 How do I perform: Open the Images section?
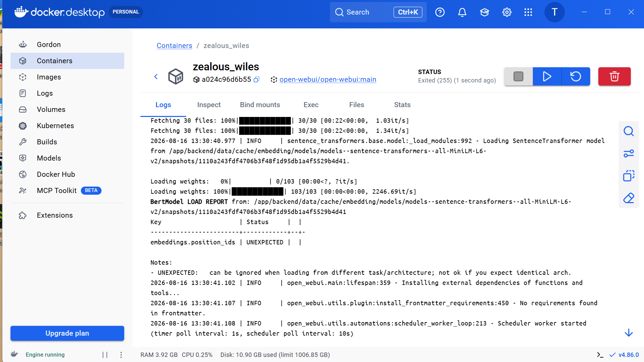(67, 77)
